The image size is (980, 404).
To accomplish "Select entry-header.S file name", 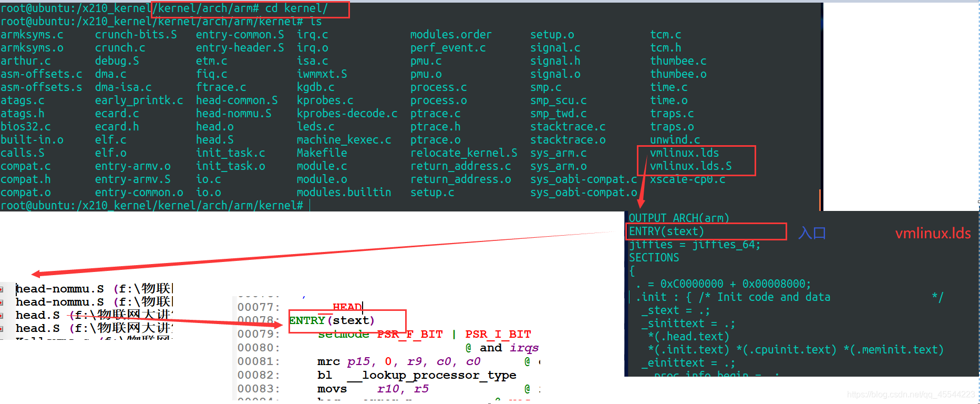I will tap(240, 48).
